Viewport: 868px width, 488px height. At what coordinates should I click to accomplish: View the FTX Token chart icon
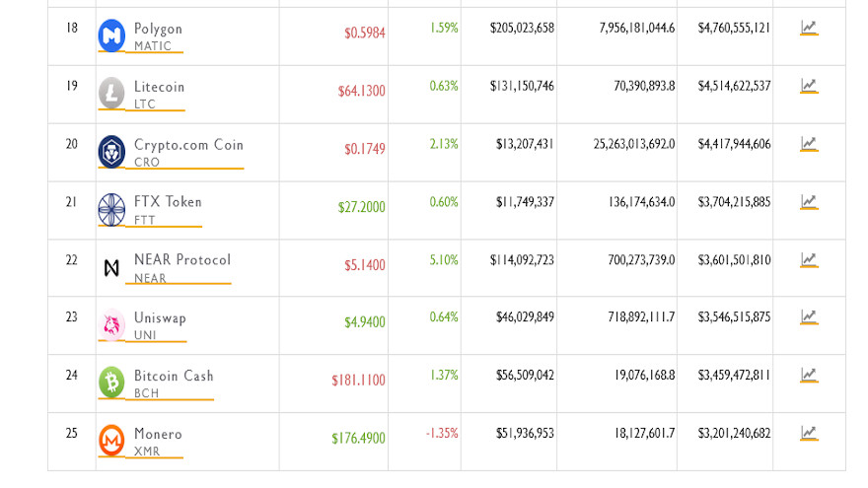tap(809, 202)
